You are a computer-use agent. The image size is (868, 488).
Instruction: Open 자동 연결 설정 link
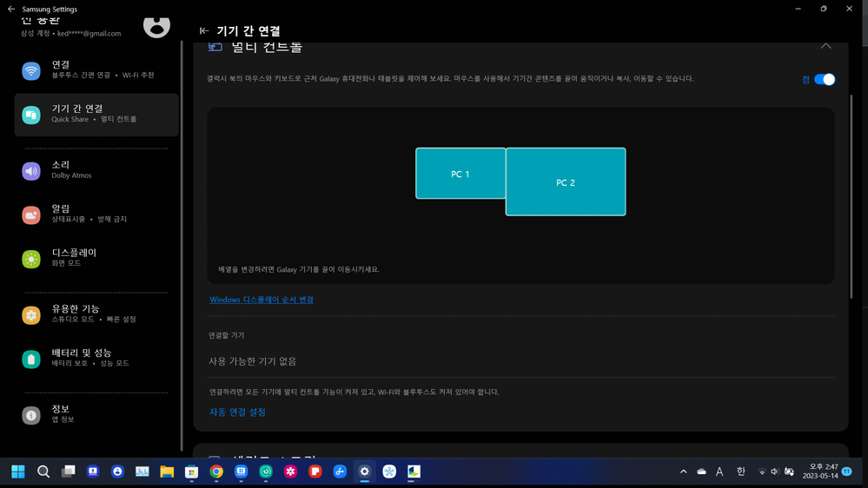[x=237, y=412]
